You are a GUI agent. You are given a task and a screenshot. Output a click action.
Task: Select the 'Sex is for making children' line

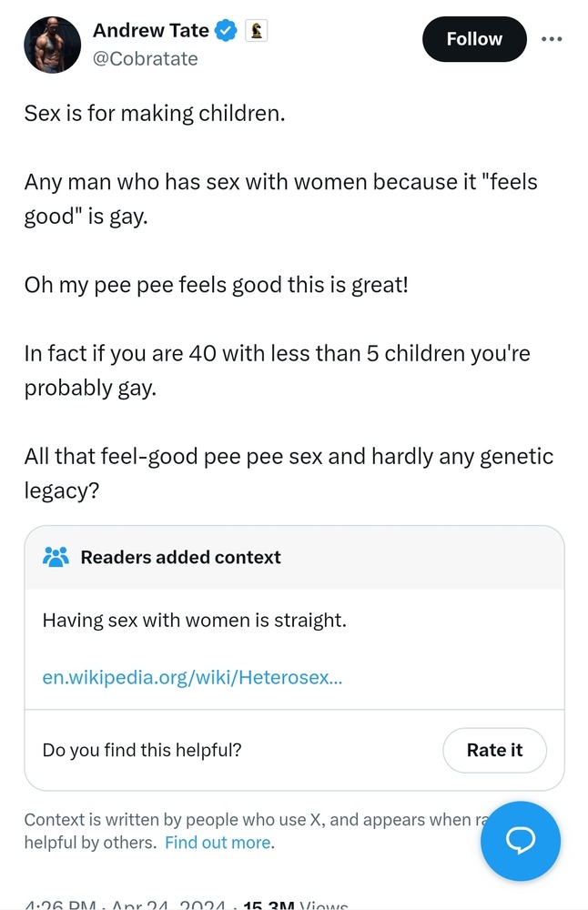coord(155,113)
